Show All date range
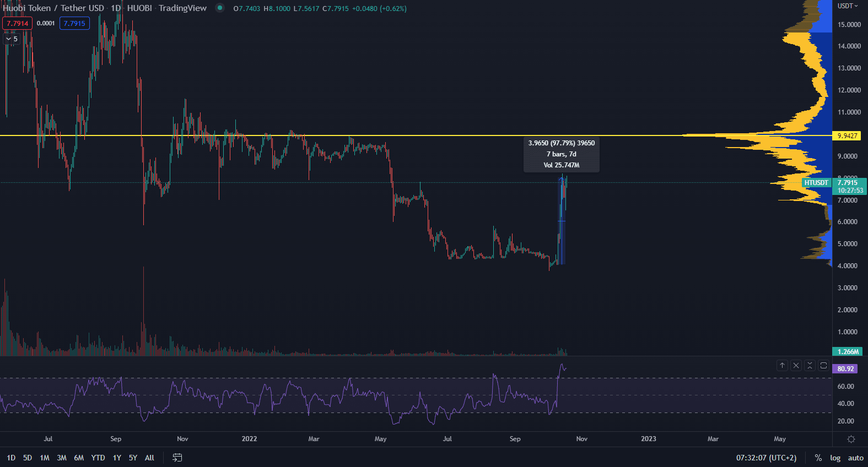 click(x=149, y=458)
